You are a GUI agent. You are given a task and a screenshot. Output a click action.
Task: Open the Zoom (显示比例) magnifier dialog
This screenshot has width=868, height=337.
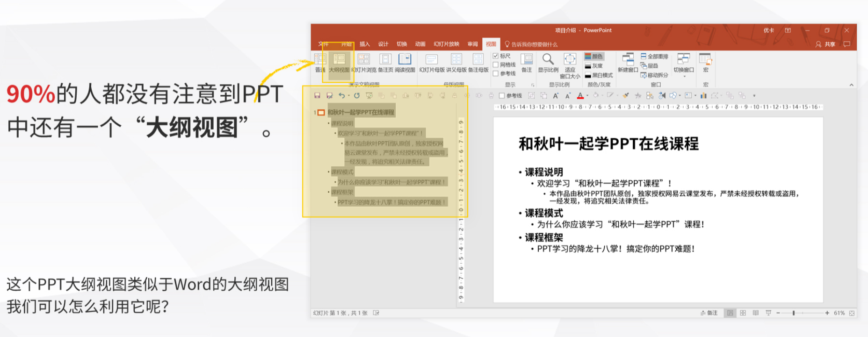[x=548, y=63]
